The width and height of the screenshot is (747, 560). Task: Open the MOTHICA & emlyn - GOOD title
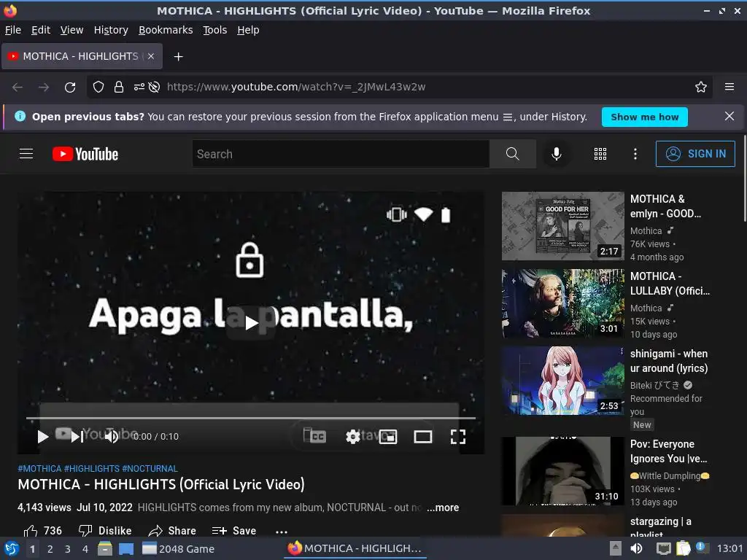coord(665,206)
